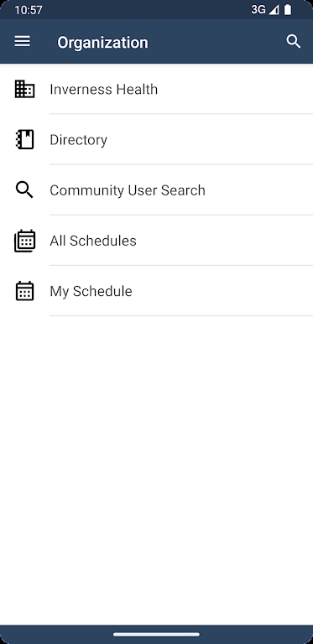The image size is (313, 644).
Task: Open Inverness Health organization entry
Action: coord(156,89)
